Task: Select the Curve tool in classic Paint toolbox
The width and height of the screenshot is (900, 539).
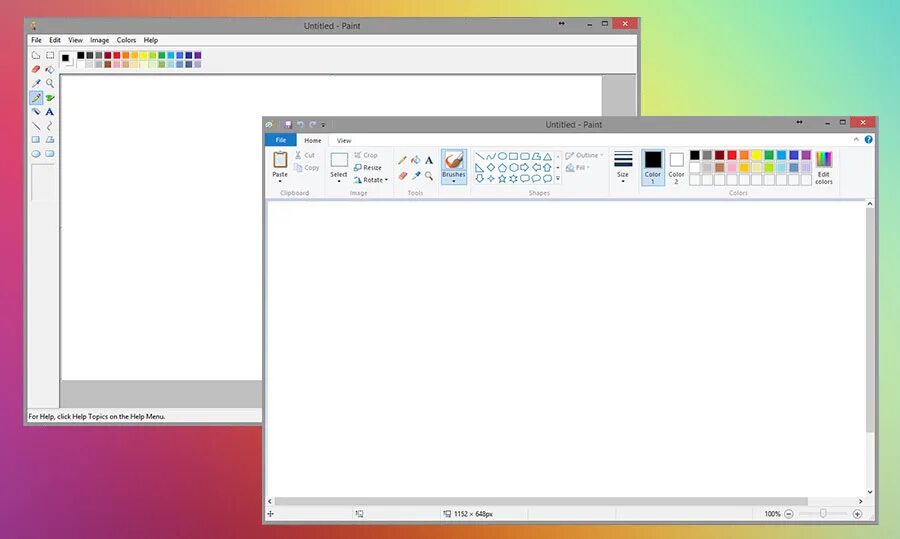Action: [x=50, y=126]
